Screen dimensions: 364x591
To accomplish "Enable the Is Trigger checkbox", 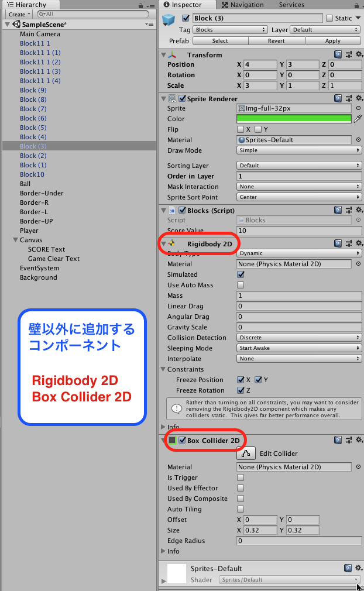I will click(x=241, y=477).
